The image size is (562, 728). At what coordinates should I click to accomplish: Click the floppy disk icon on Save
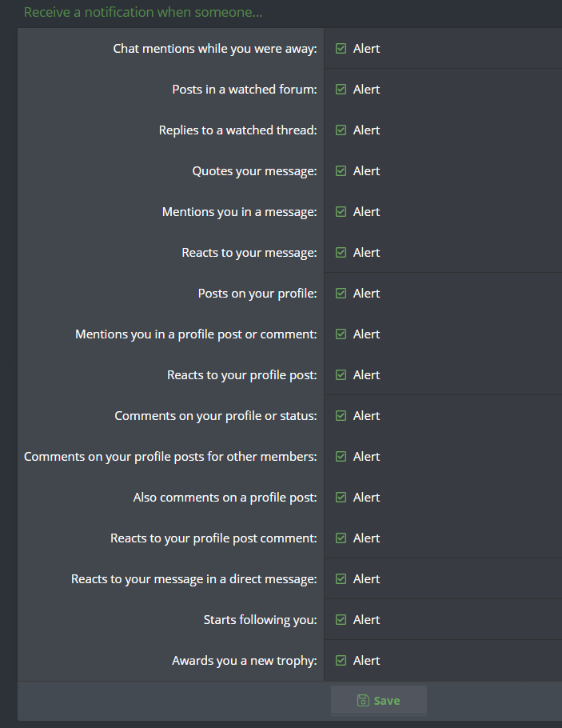363,701
